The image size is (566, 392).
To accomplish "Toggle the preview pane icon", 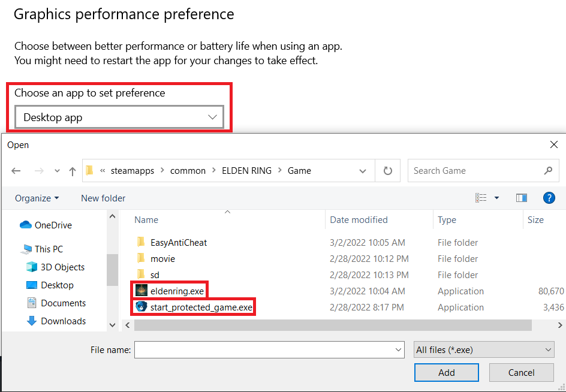I will [x=521, y=198].
